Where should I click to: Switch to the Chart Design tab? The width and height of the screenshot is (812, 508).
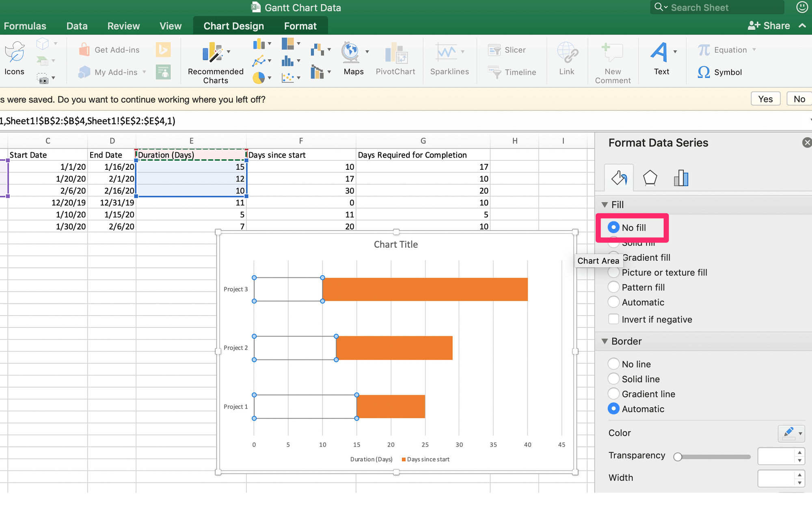(x=233, y=26)
